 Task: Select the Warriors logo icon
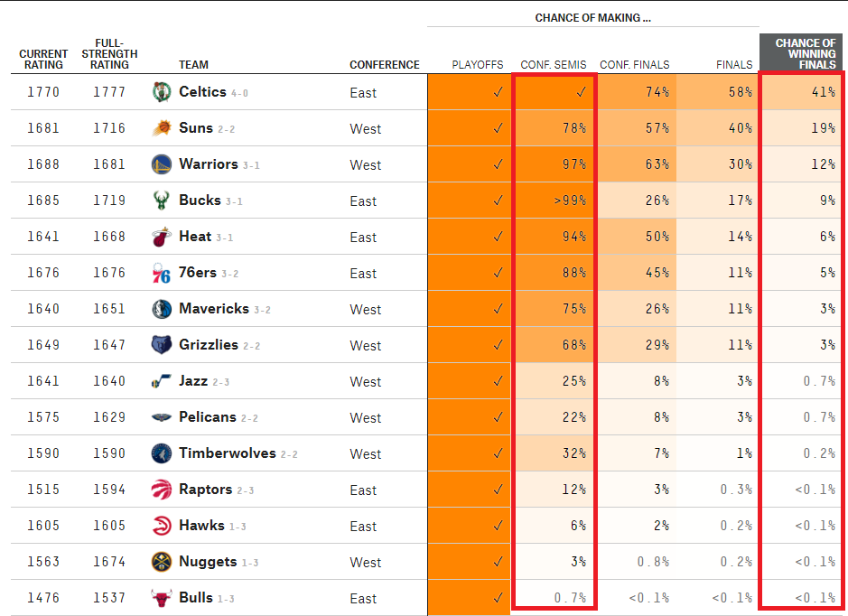[161, 164]
